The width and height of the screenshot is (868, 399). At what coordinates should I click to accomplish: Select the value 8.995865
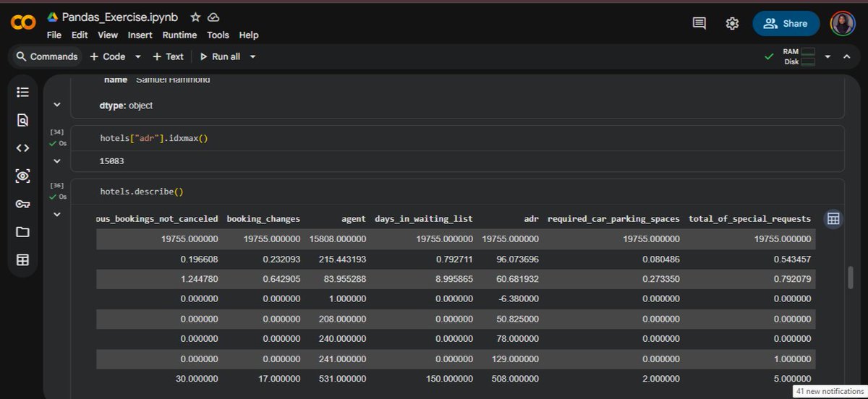point(454,278)
